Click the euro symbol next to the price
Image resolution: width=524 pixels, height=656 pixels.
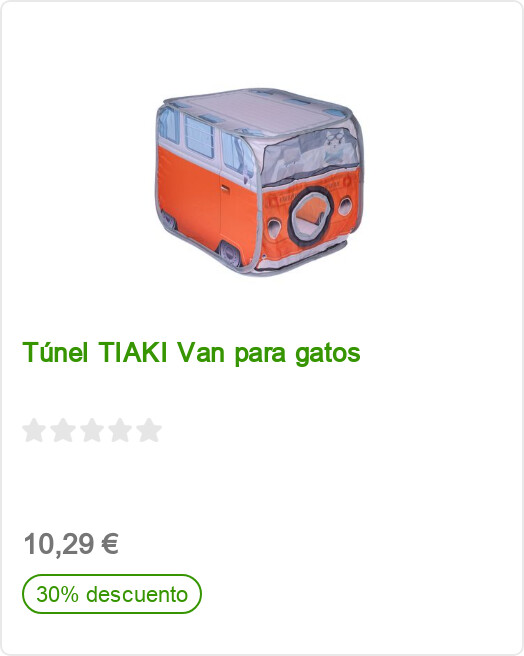110,544
